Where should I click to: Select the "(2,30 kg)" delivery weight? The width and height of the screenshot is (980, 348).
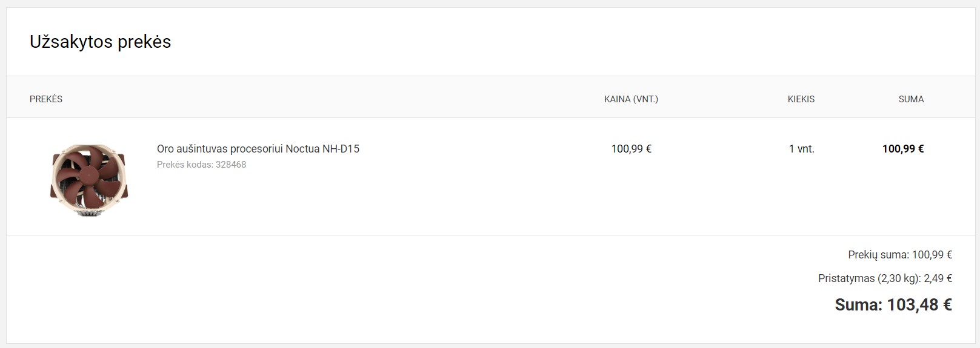[x=899, y=278]
